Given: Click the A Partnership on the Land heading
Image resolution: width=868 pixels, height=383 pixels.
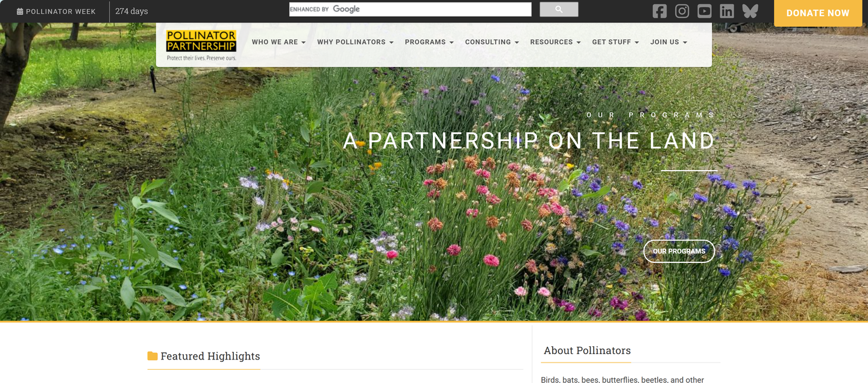Looking at the screenshot, I should (529, 141).
